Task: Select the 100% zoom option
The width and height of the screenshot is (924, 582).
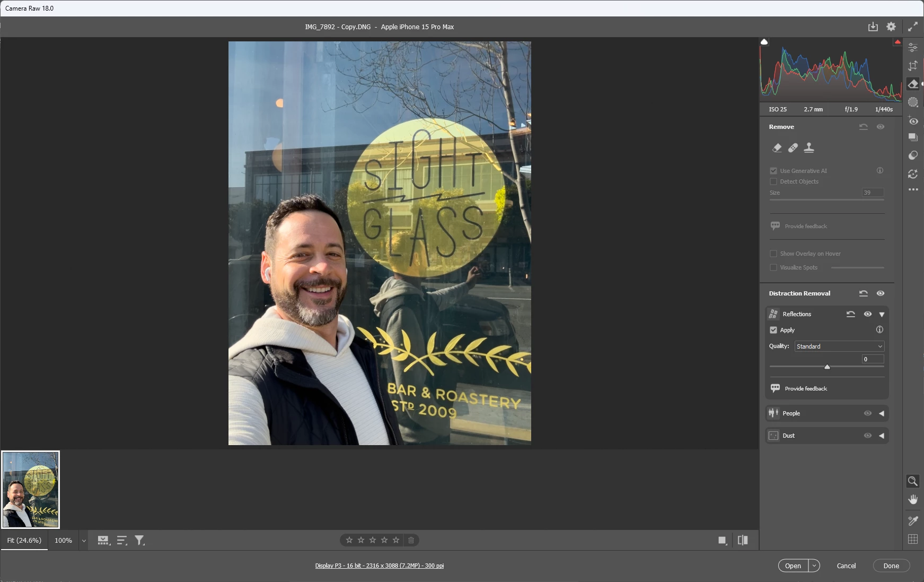Action: tap(63, 540)
